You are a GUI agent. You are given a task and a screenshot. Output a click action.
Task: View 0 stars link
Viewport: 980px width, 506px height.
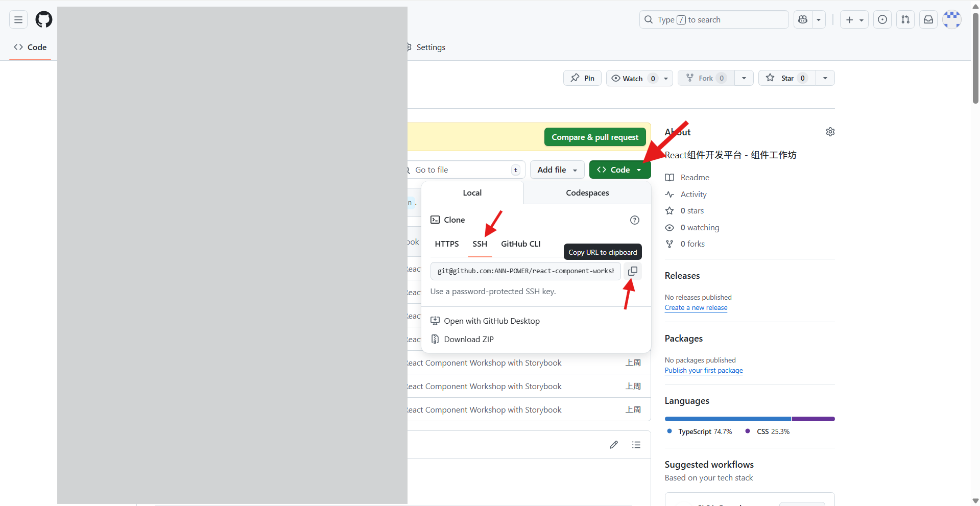coord(684,210)
